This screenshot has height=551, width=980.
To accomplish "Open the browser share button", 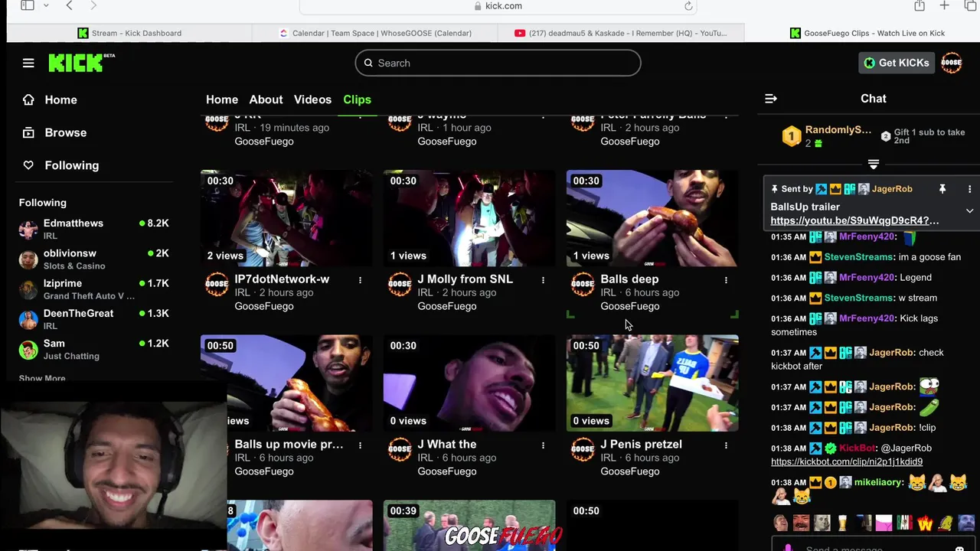I will pos(919,5).
